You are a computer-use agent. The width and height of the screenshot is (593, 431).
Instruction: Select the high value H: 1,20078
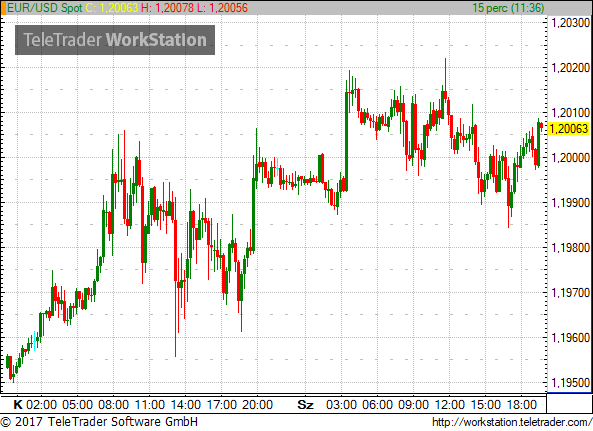click(x=167, y=8)
